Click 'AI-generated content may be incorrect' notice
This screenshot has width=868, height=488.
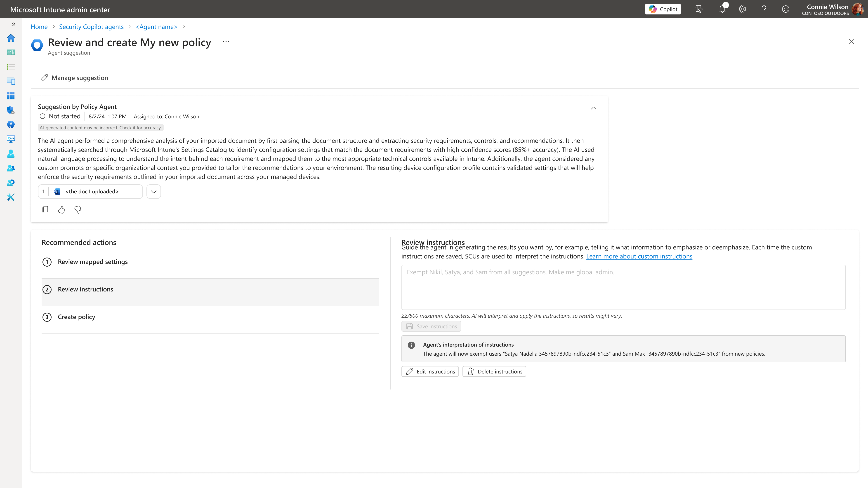point(101,128)
